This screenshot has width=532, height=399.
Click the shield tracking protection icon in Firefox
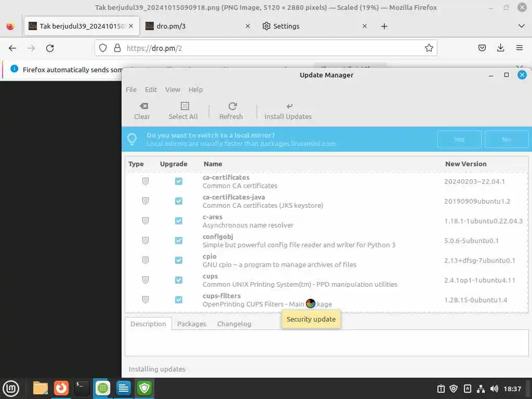[103, 48]
